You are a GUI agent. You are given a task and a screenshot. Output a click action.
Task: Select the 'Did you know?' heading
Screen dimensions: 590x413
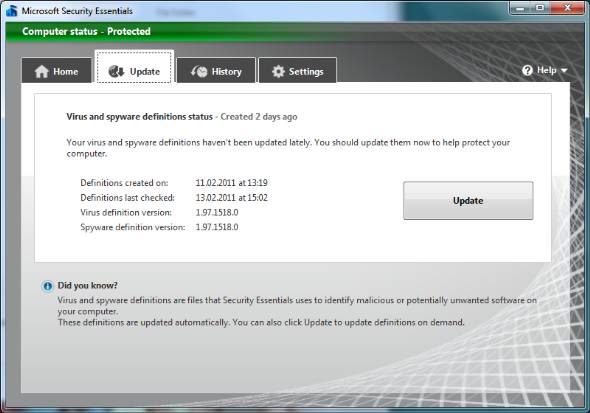coord(87,285)
